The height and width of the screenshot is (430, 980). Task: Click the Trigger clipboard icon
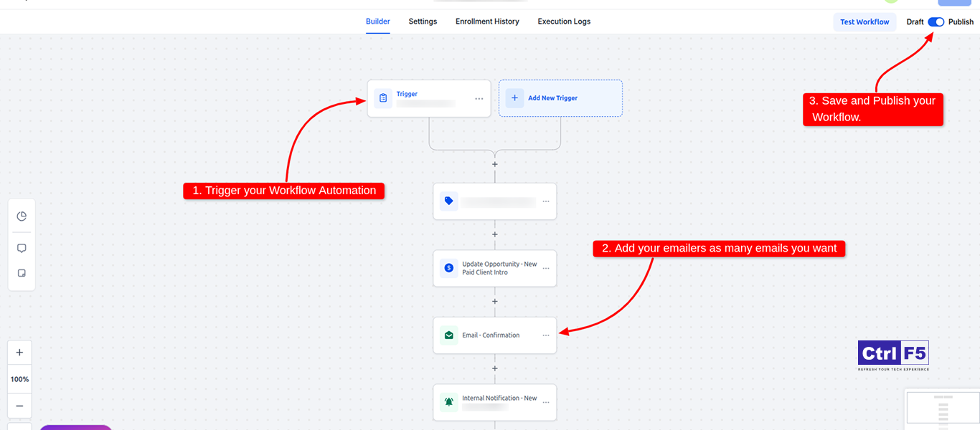pos(383,98)
